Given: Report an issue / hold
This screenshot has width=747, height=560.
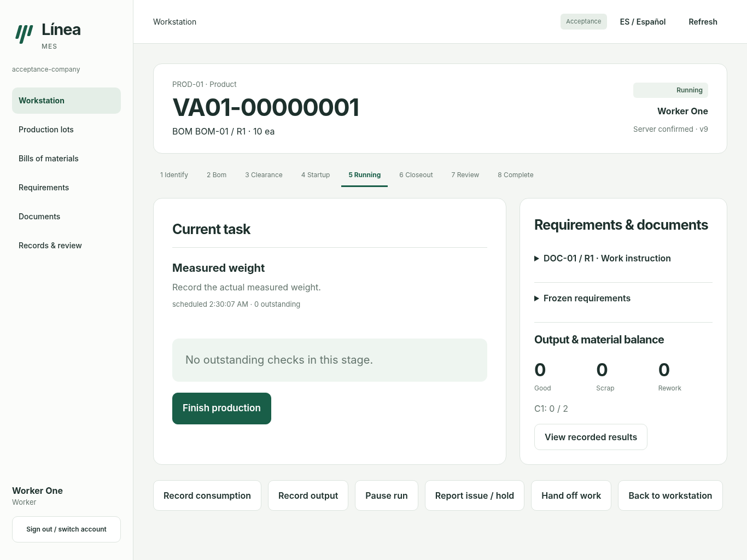Looking at the screenshot, I should click(x=475, y=495).
